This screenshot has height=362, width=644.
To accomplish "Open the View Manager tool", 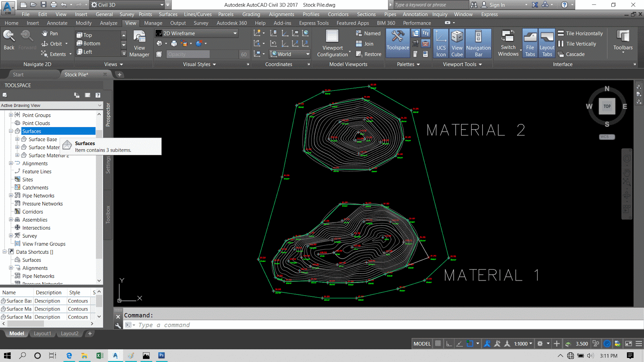I will [x=139, y=43].
